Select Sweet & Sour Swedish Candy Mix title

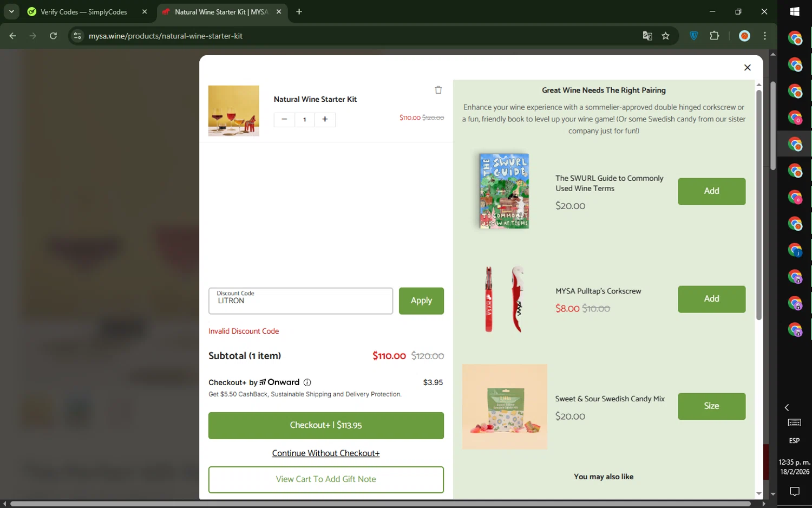click(610, 399)
